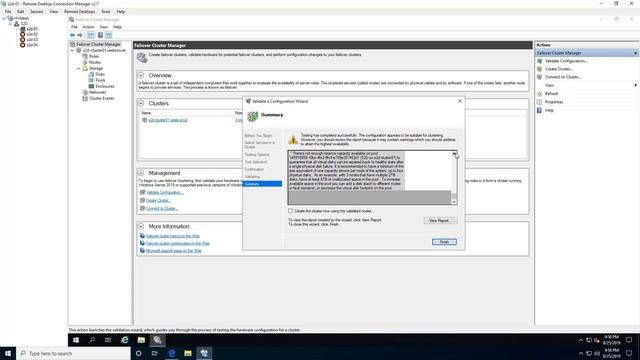Viewport: 640px width, 360px height.
Task: Click Create Cluster icon in Actions pane
Action: (x=540, y=69)
